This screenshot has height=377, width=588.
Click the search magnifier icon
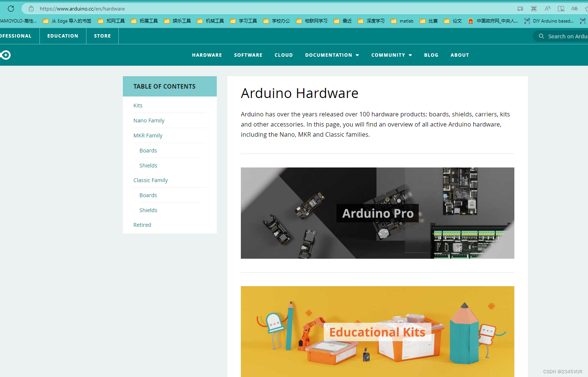(541, 36)
